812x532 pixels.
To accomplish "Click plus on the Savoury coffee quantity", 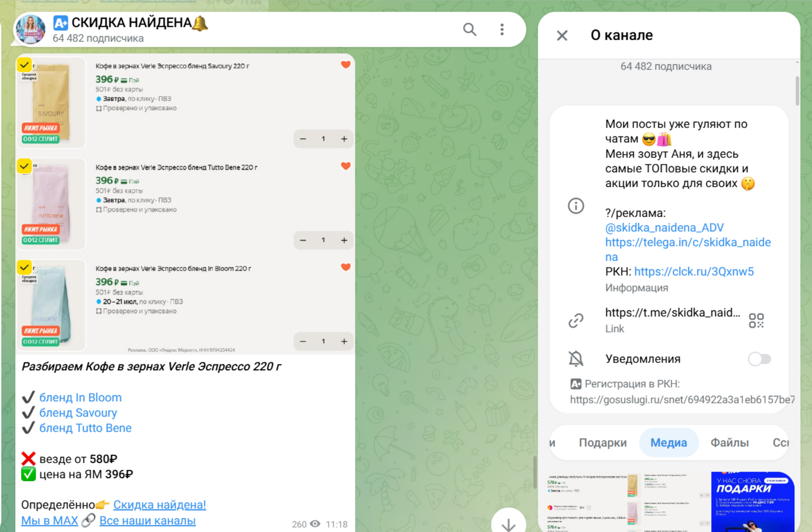I will [x=344, y=139].
